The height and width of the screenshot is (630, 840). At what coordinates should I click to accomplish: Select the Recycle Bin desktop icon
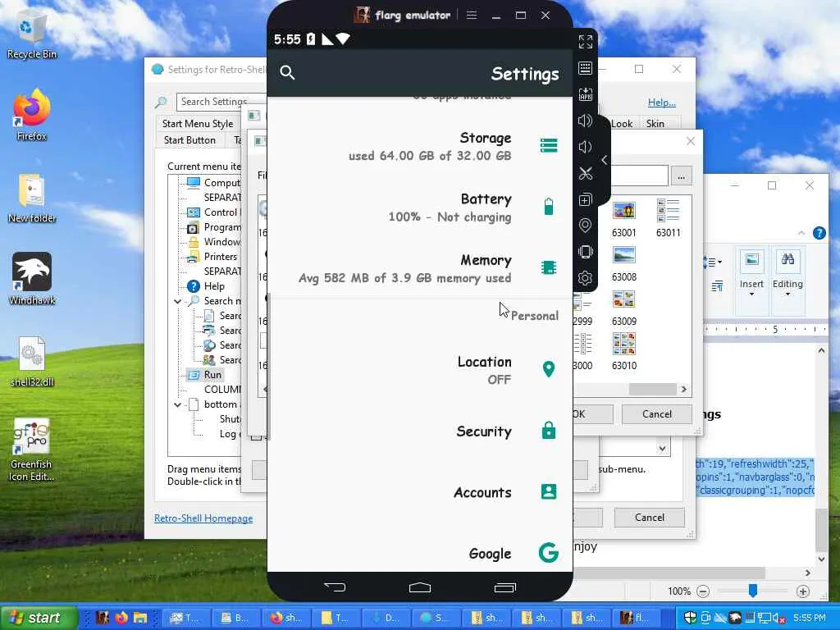(32, 36)
